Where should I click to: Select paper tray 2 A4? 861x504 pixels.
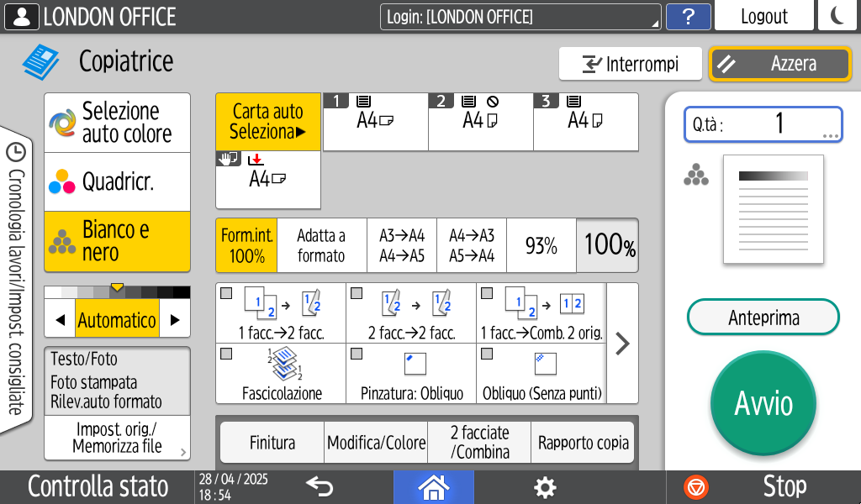481,122
